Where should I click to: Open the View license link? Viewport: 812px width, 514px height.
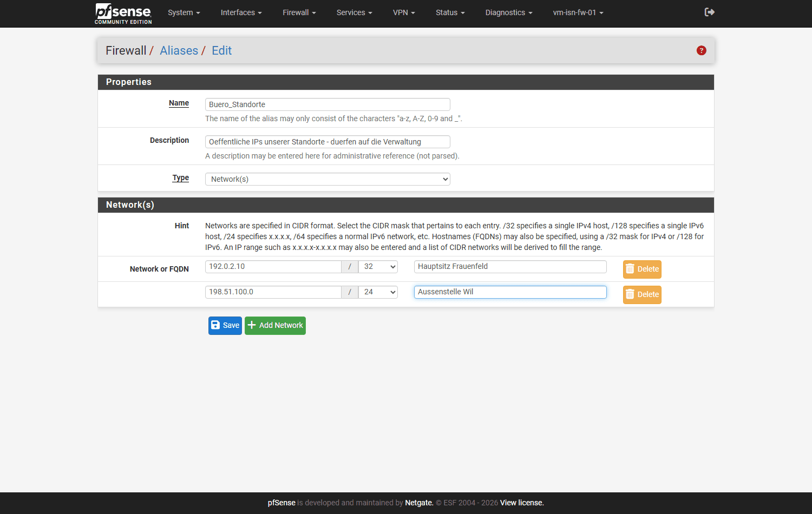[x=522, y=503]
